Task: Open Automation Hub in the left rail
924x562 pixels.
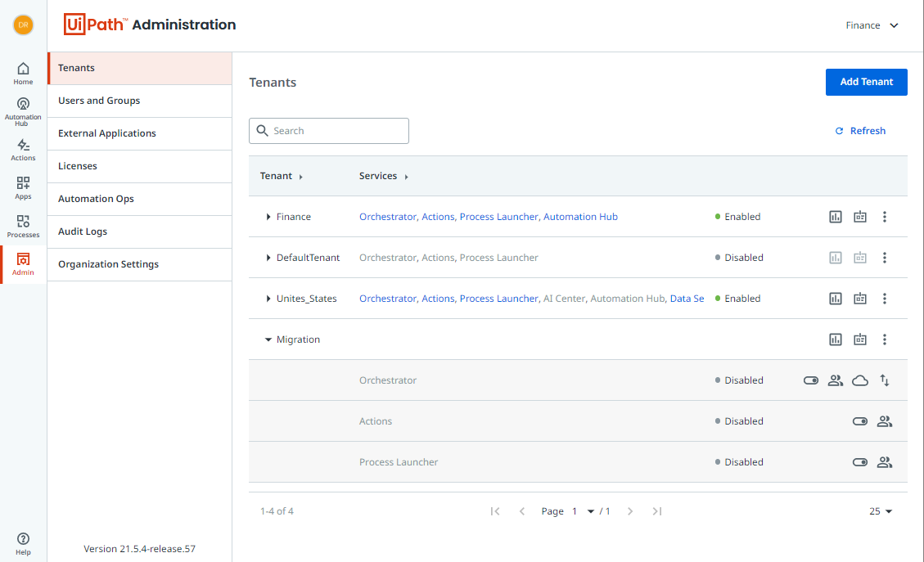Action: coord(23,110)
